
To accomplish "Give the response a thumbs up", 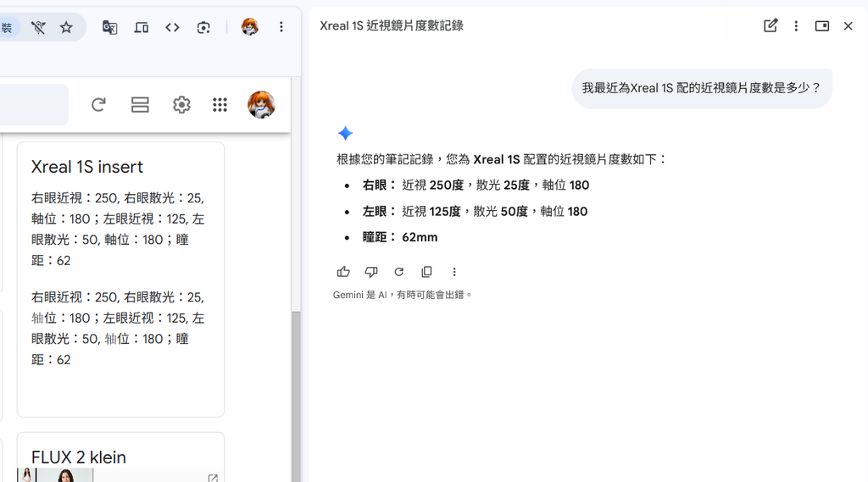I will click(x=343, y=272).
